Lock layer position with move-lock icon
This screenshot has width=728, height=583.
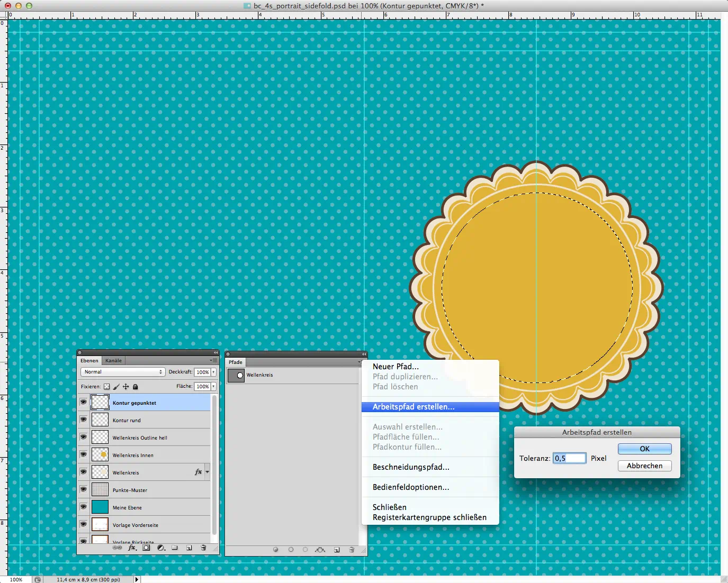pyautogui.click(x=126, y=387)
